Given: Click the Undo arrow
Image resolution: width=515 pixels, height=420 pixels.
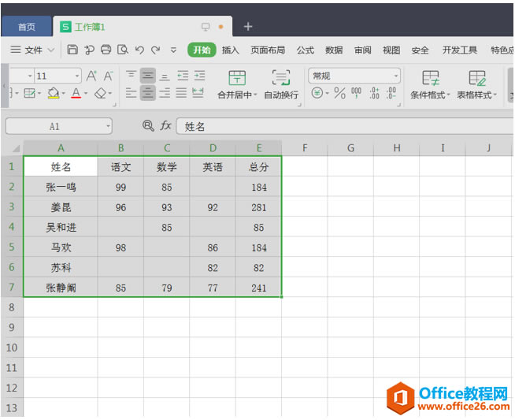Looking at the screenshot, I should [x=139, y=50].
